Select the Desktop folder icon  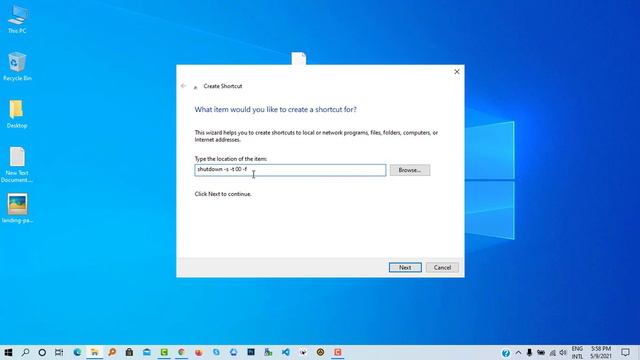tap(17, 114)
